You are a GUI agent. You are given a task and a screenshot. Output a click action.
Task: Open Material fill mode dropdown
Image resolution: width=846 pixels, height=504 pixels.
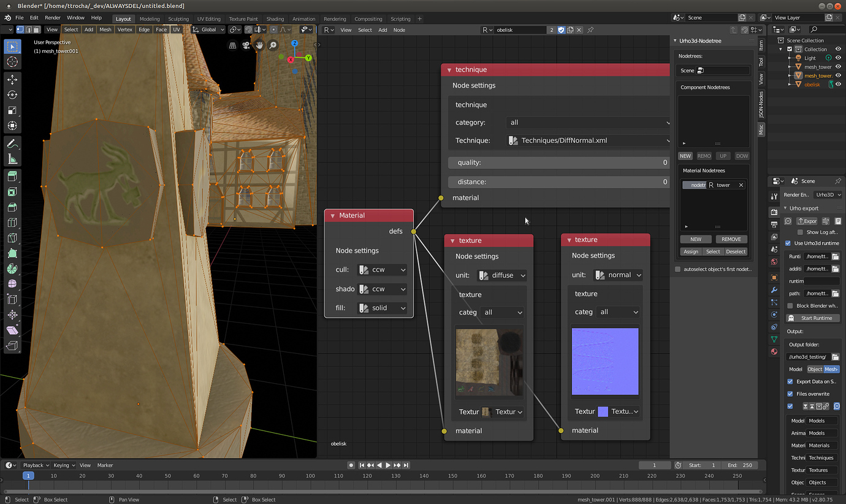click(383, 308)
